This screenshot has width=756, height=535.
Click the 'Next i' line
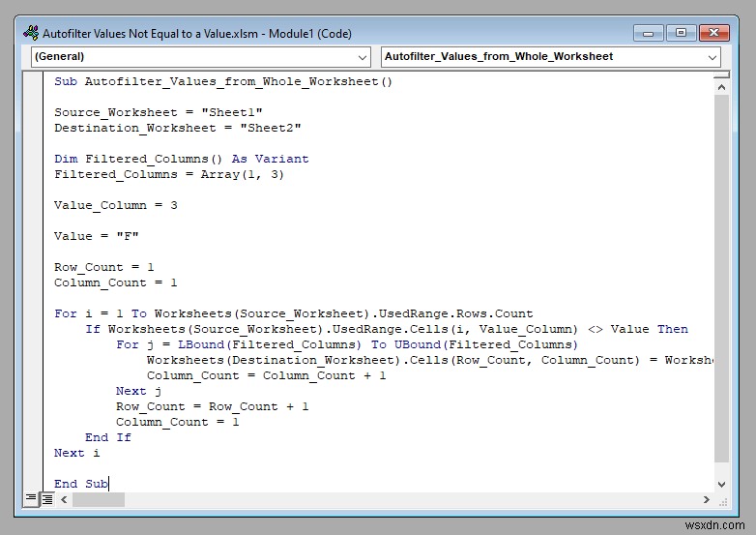(77, 453)
